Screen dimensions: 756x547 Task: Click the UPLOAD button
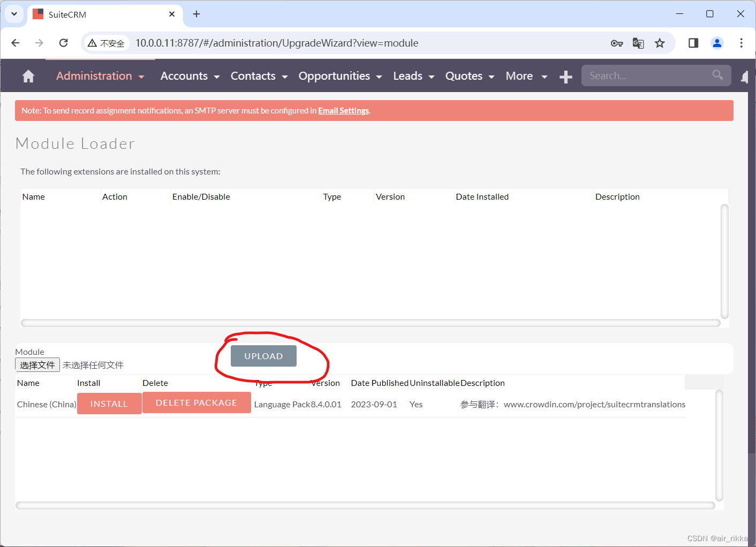pyautogui.click(x=263, y=355)
